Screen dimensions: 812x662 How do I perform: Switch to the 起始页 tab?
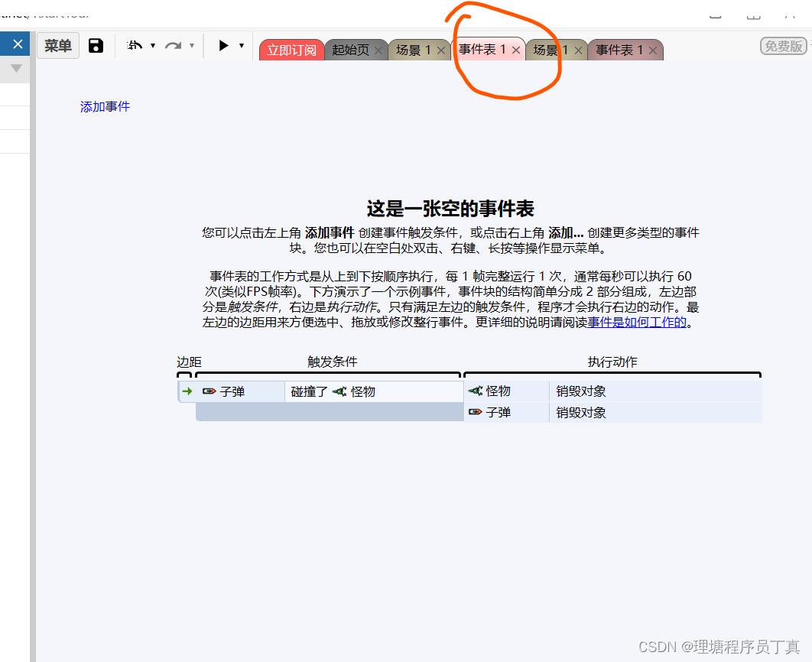[351, 50]
